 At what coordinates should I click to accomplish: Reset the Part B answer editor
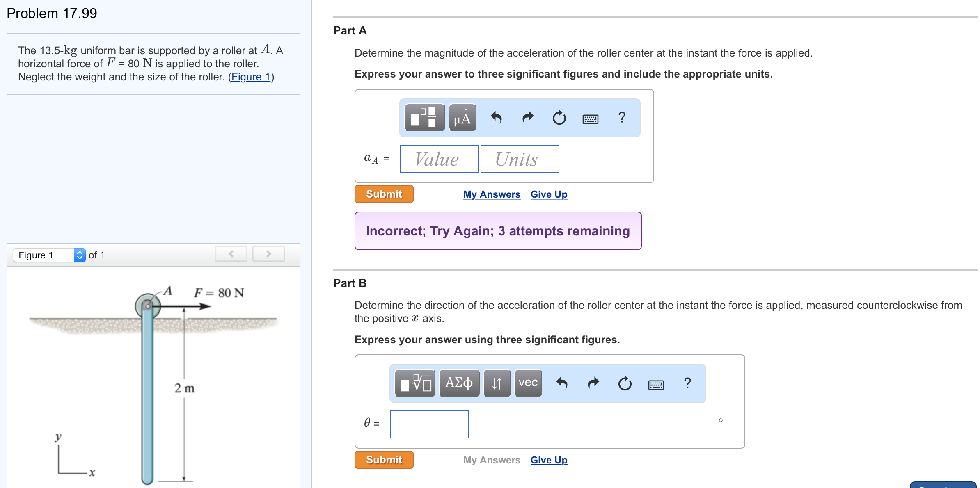point(624,383)
